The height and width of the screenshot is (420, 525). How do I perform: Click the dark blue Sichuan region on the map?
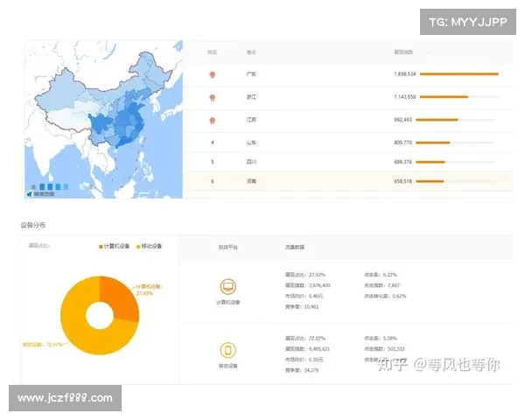coord(100,124)
